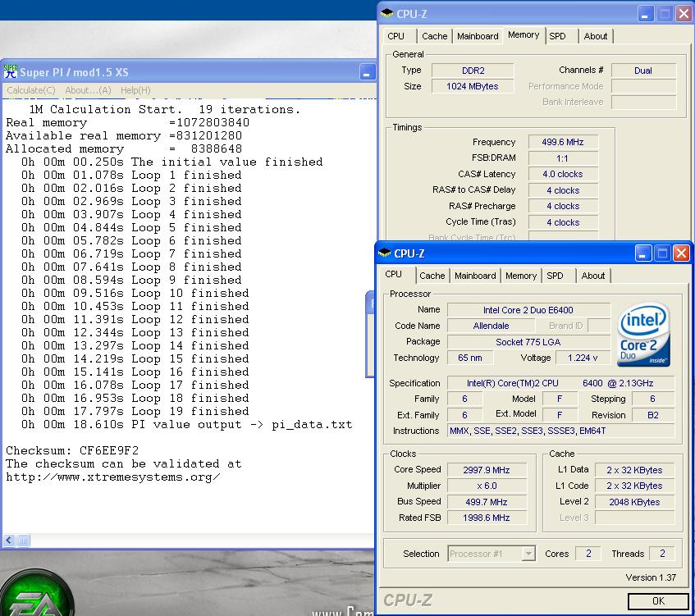Open the Help(H) menu in Super PI
Image resolution: width=695 pixels, height=616 pixels.
coord(135,90)
